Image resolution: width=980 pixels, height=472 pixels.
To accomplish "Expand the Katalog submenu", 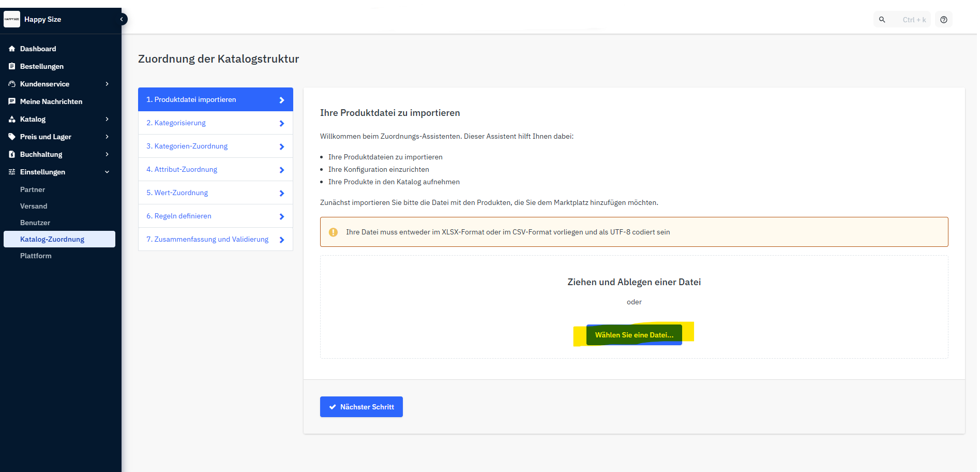I will coord(107,119).
